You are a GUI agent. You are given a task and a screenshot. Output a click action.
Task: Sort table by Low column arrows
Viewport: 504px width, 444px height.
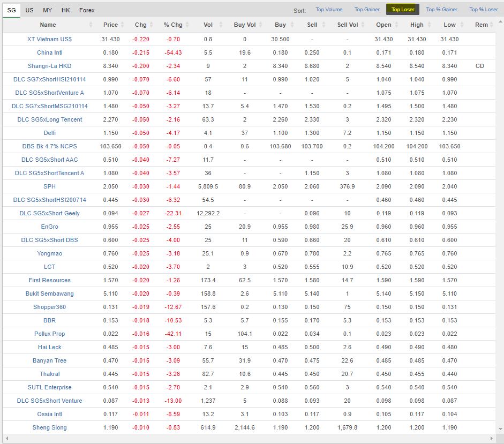[462, 25]
